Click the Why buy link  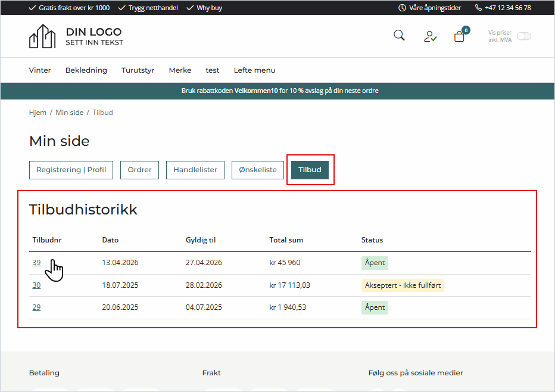209,8
